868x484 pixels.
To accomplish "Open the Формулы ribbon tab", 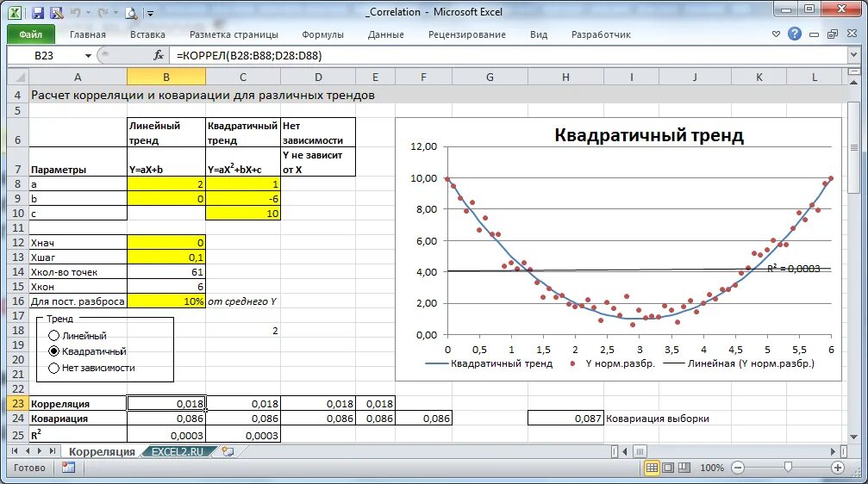I will click(322, 34).
